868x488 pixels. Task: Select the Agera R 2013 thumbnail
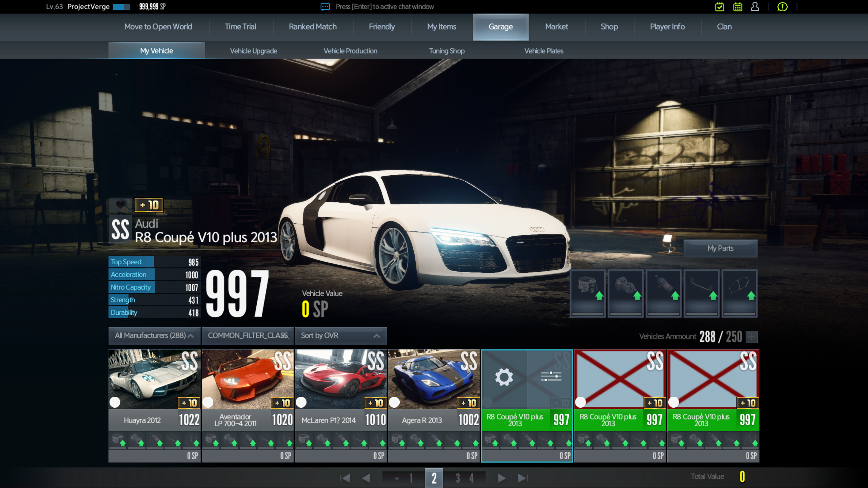coord(434,379)
